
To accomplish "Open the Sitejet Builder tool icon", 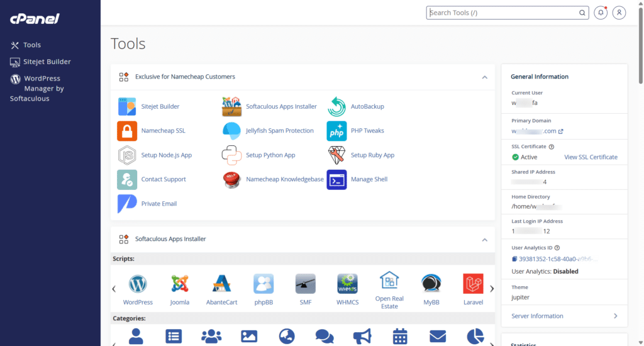I will click(x=127, y=106).
